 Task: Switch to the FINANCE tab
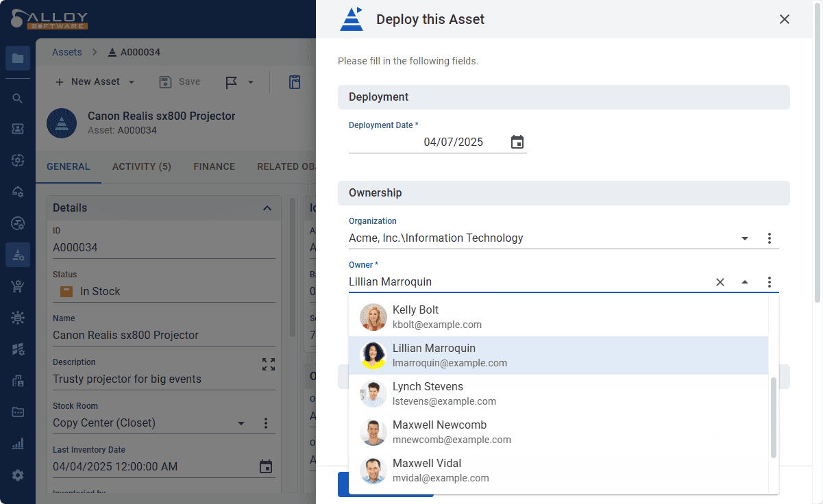214,166
